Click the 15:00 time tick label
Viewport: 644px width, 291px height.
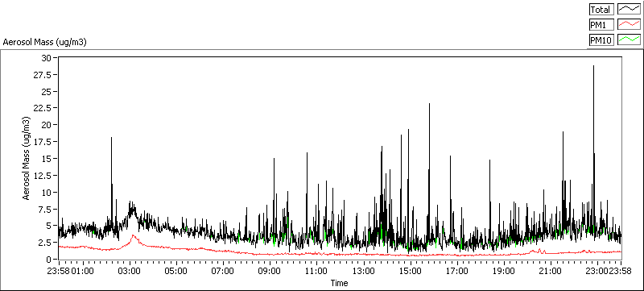tap(411, 272)
